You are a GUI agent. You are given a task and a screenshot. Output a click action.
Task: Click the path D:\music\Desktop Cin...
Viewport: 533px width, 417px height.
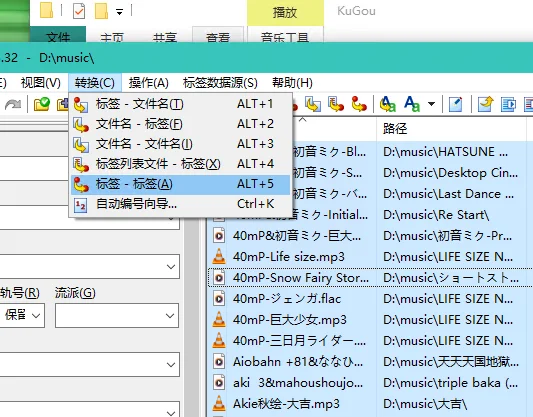[x=450, y=173]
